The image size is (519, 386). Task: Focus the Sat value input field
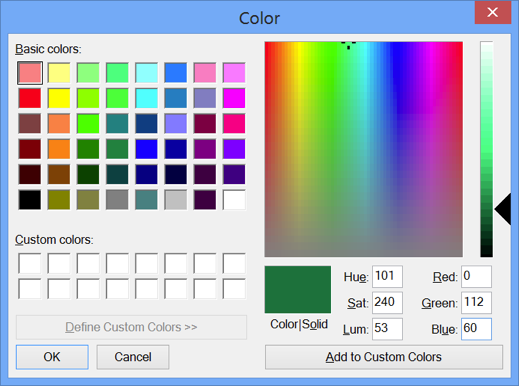point(387,303)
